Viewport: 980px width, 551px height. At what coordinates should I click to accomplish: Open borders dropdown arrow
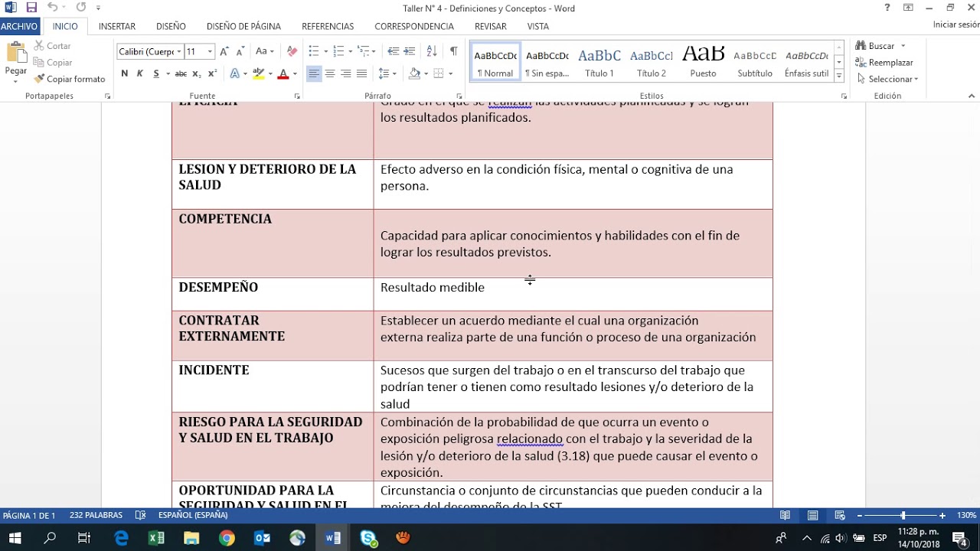coord(450,73)
